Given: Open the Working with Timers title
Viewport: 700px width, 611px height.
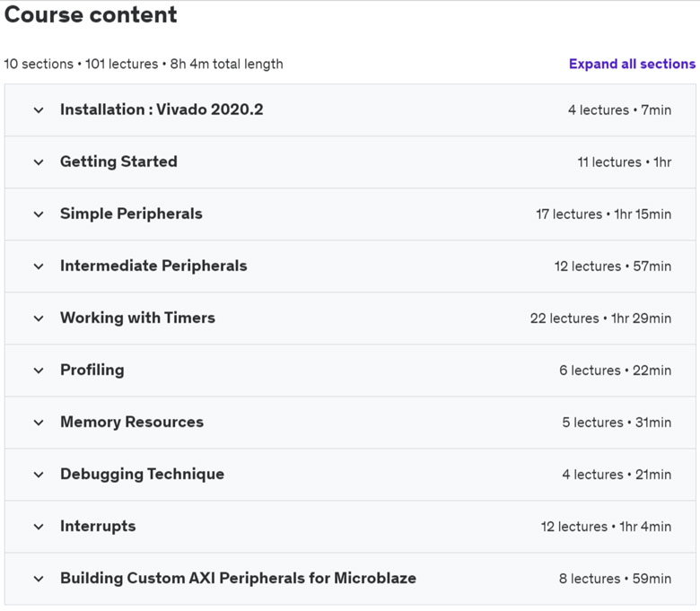Looking at the screenshot, I should pos(137,318).
